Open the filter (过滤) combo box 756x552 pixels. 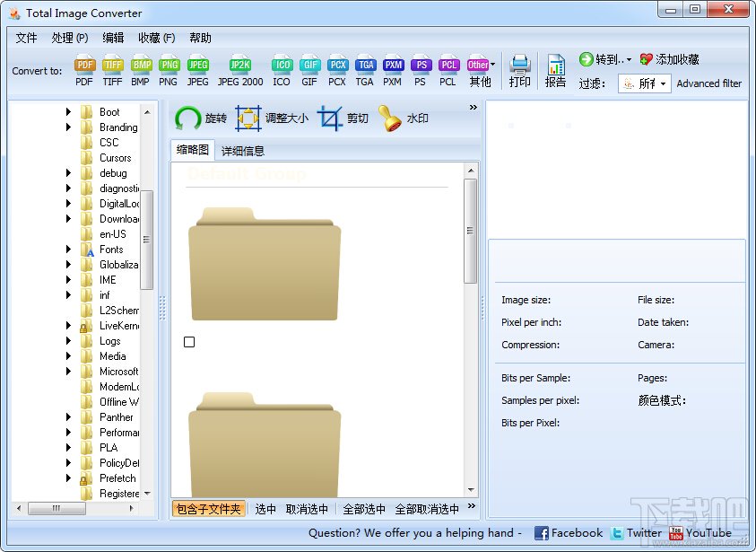click(645, 83)
